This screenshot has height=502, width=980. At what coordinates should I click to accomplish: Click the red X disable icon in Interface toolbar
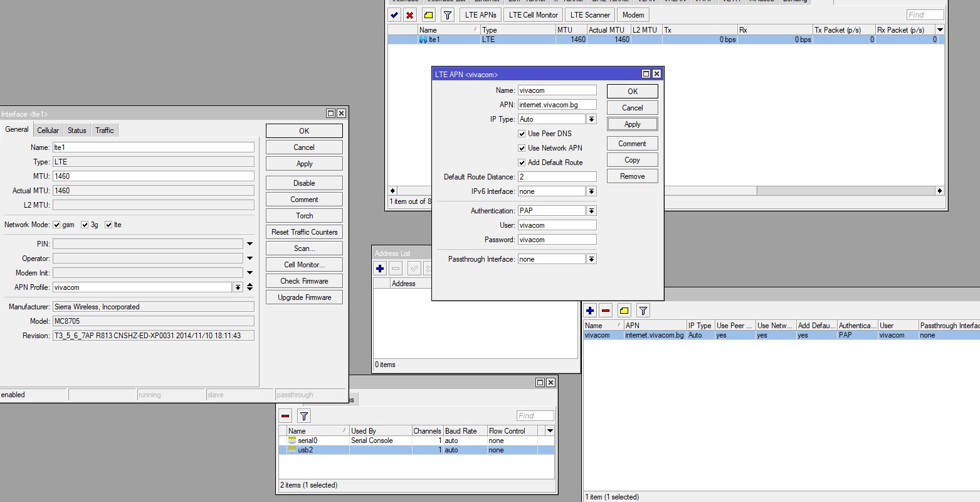pos(410,15)
